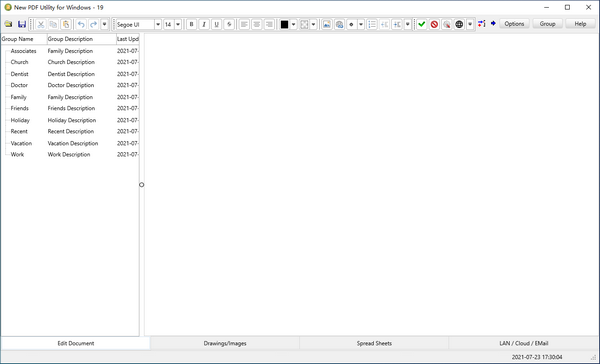Screen dimensions: 600x364
Task: Click the decrease indent icon
Action: (x=385, y=24)
